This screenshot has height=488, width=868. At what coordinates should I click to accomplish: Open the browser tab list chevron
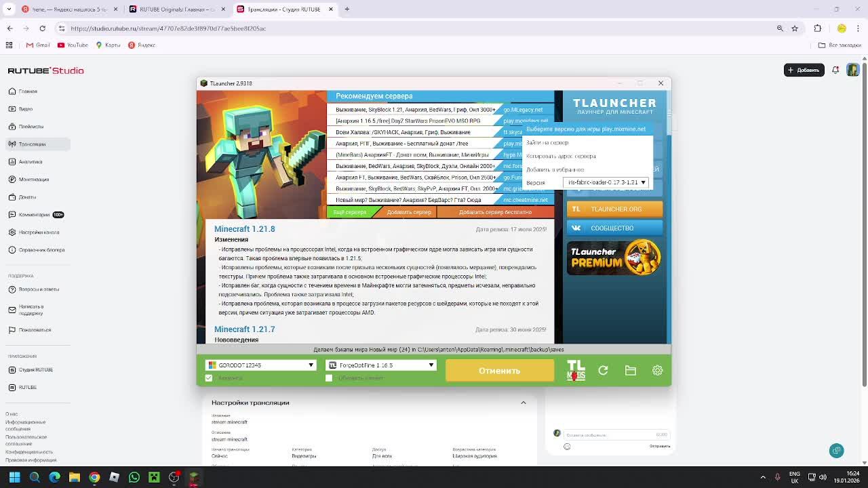[9, 9]
